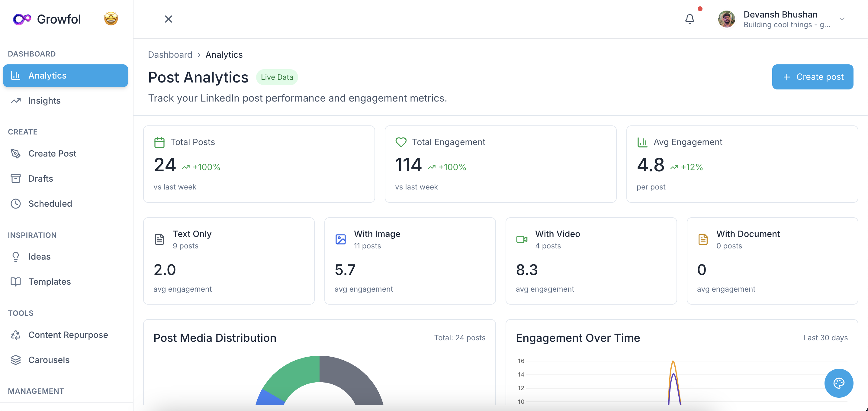The height and width of the screenshot is (411, 868).
Task: Click the Analytics breadcrumb text
Action: [x=224, y=55]
